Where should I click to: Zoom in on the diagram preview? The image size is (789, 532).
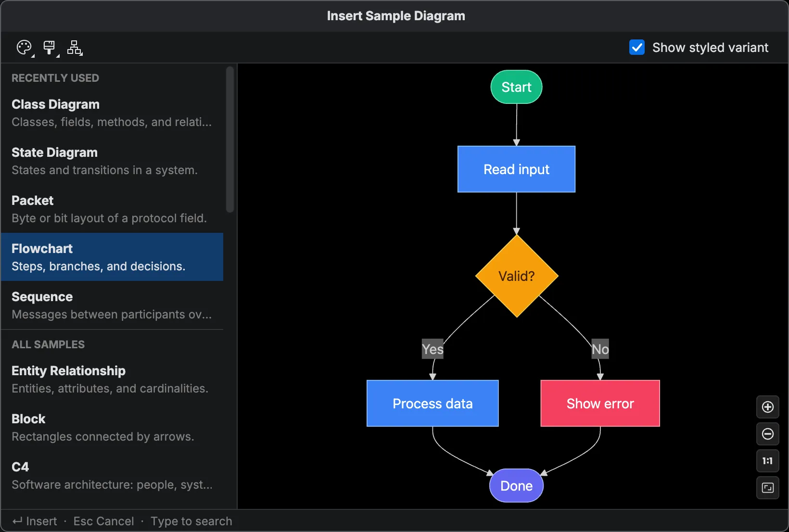tap(767, 407)
